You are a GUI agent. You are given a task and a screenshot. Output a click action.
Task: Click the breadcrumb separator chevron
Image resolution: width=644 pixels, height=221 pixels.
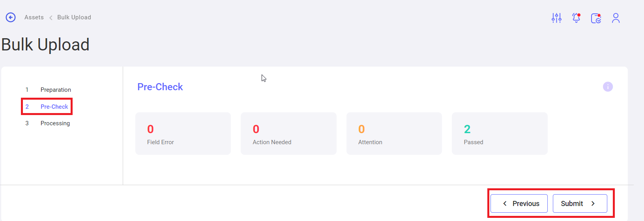click(51, 18)
